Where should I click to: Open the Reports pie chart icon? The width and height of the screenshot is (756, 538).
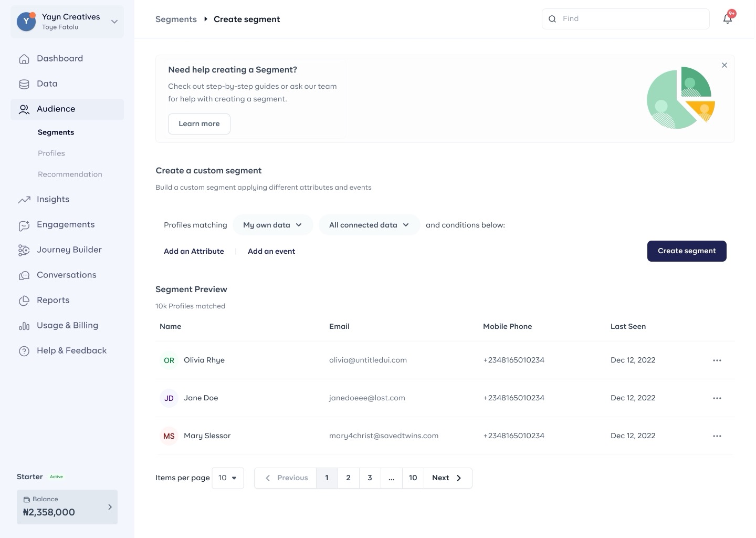[24, 301]
